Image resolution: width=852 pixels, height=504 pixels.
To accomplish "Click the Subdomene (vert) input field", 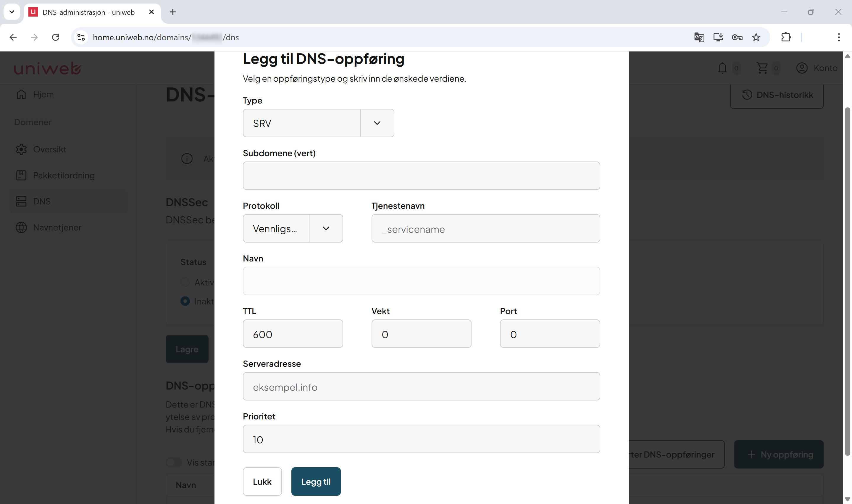I will [x=421, y=176].
